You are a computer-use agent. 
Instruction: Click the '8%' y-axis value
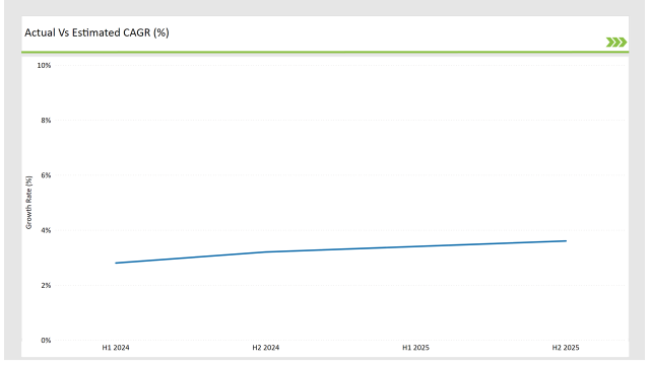[46, 120]
